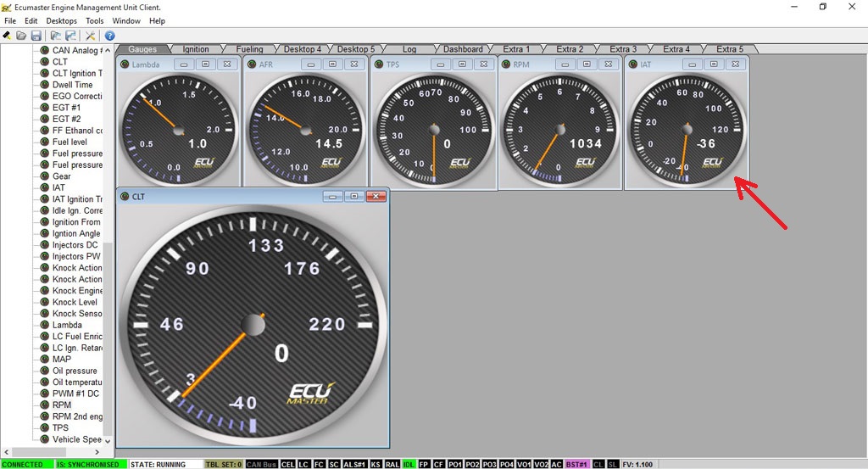Close the CLT gauge window
Viewport: 868px width, 469px height.
(x=376, y=197)
